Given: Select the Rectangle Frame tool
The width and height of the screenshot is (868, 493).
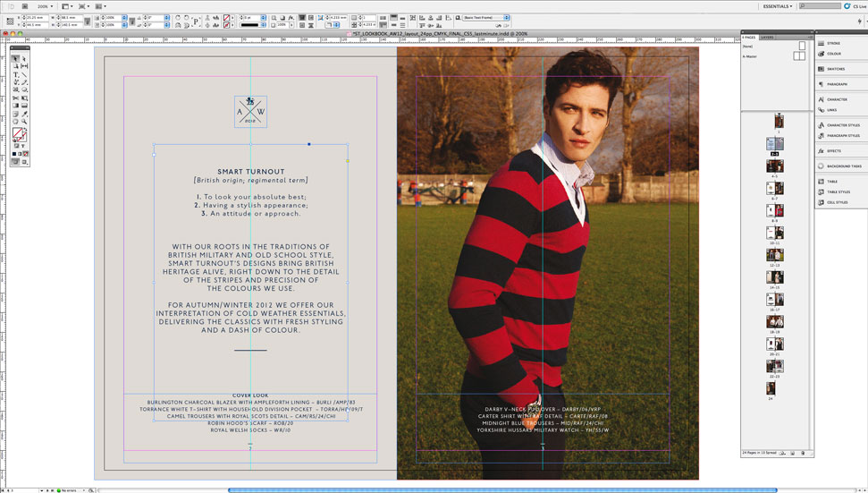Looking at the screenshot, I should pos(15,89).
